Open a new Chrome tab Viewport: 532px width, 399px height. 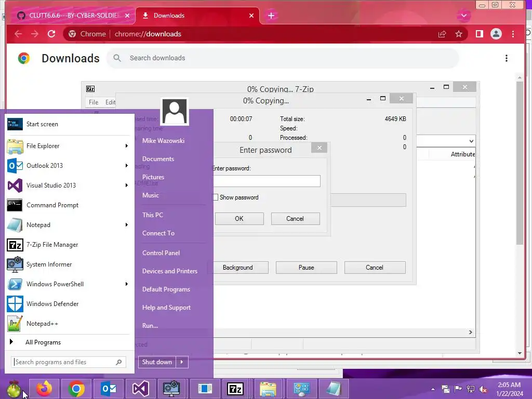[271, 16]
